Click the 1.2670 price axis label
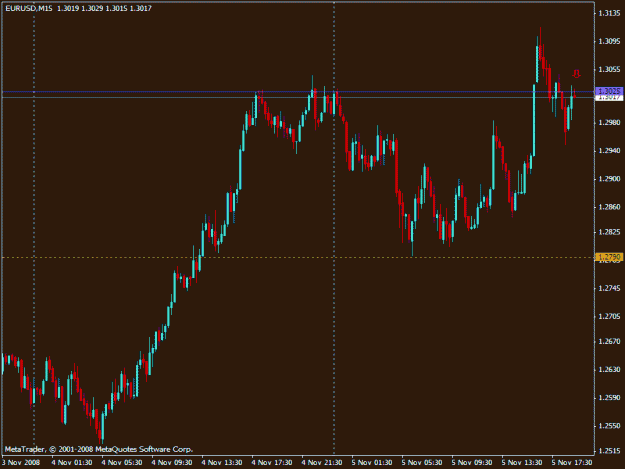Image resolution: width=625 pixels, height=469 pixels. pos(609,341)
